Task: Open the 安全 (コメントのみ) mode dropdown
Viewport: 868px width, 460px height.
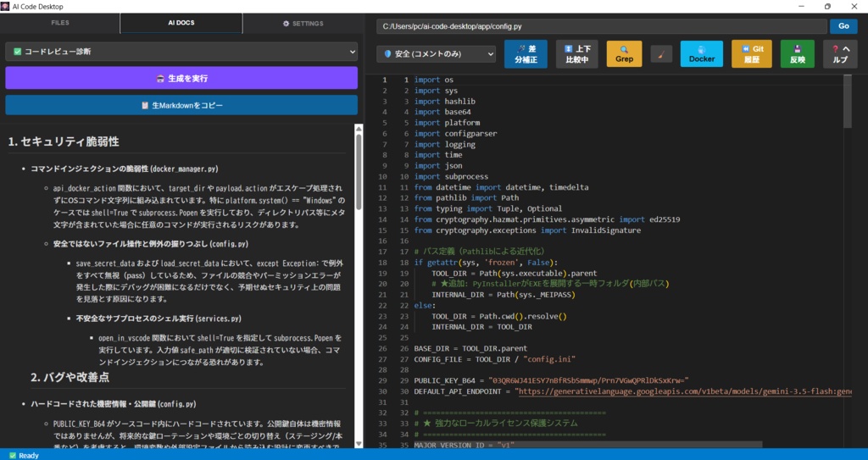Action: point(437,53)
